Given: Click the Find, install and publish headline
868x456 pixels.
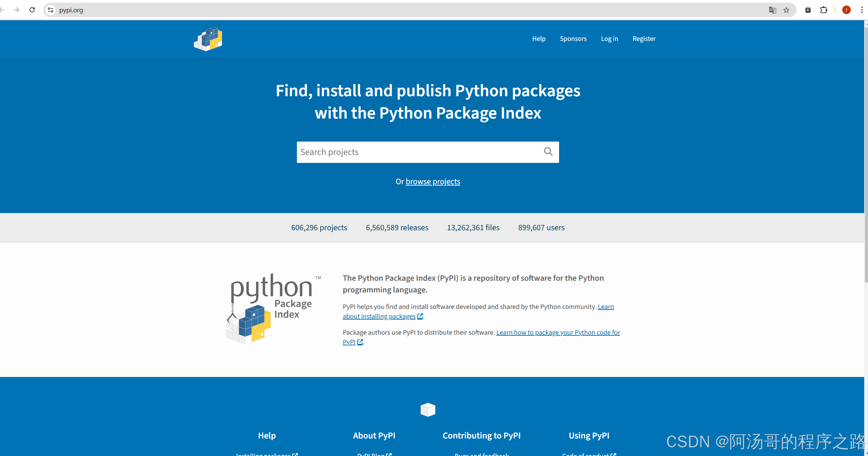Looking at the screenshot, I should click(x=428, y=102).
